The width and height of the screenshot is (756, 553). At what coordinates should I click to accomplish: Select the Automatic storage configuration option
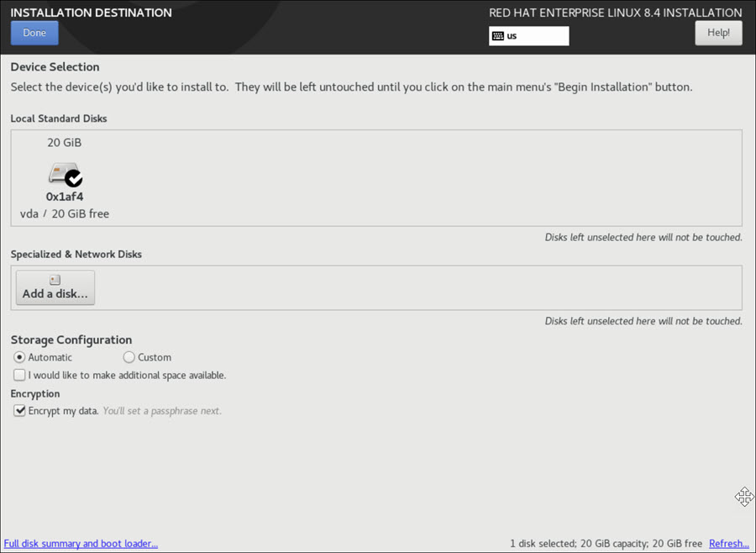tap(18, 357)
